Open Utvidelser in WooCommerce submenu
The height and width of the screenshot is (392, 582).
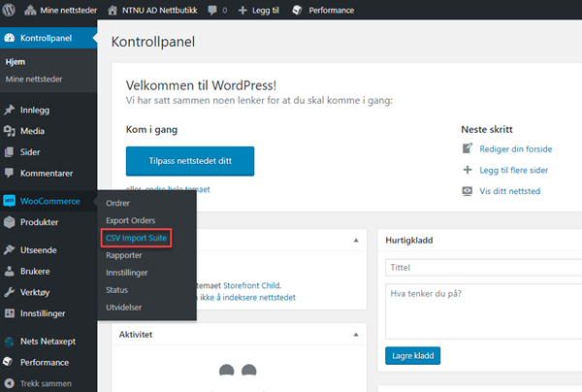pyautogui.click(x=124, y=308)
